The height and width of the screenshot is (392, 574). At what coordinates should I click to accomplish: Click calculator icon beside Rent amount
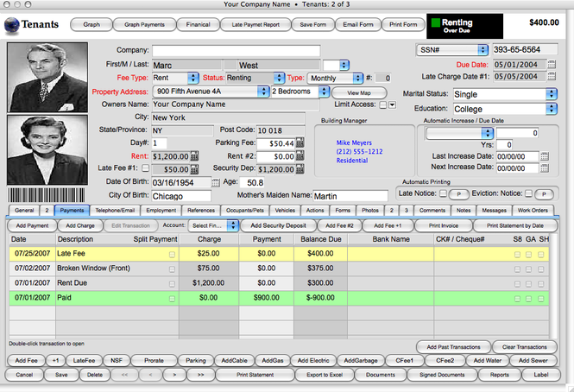(x=194, y=156)
